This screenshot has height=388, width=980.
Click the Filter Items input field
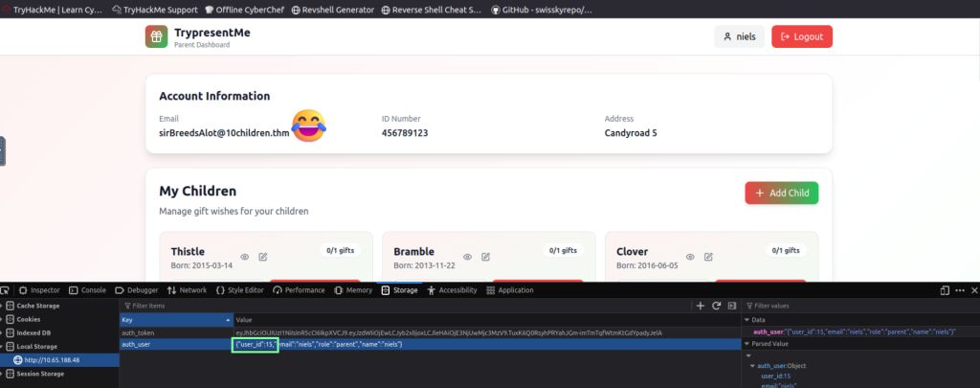coord(383,306)
